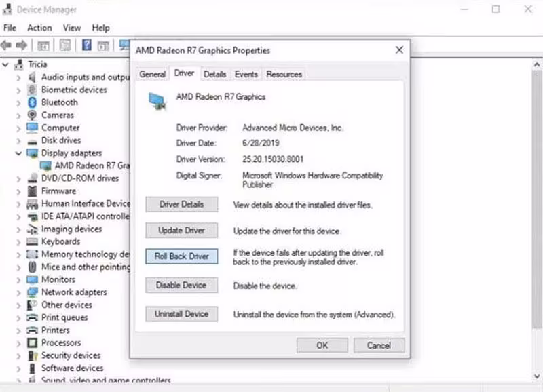Click the Firmware chip icon
The width and height of the screenshot is (543, 392).
point(32,191)
